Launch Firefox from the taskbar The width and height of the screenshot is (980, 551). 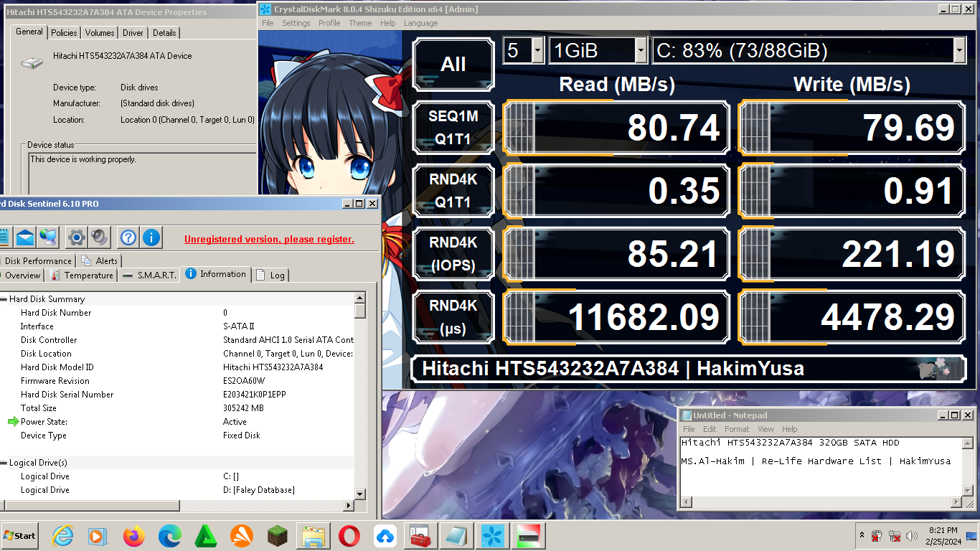point(133,536)
